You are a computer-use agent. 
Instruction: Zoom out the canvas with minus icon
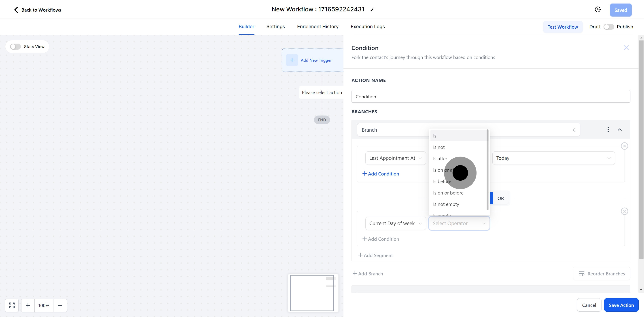(60, 305)
